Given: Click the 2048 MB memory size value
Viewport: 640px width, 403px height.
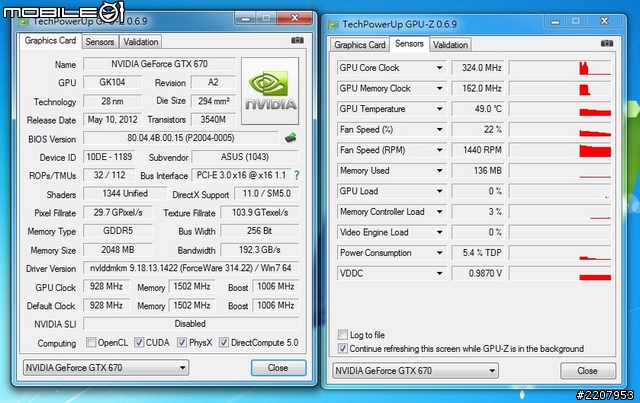Looking at the screenshot, I should tap(118, 249).
